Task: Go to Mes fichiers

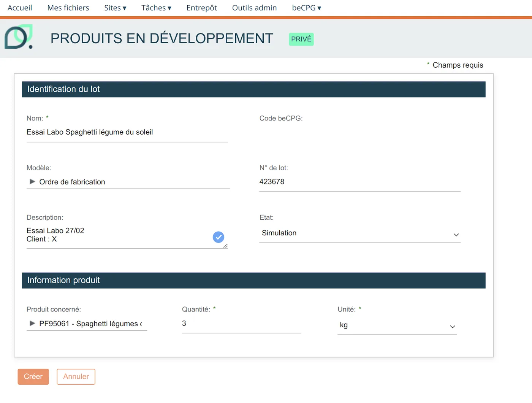Action: point(68,8)
